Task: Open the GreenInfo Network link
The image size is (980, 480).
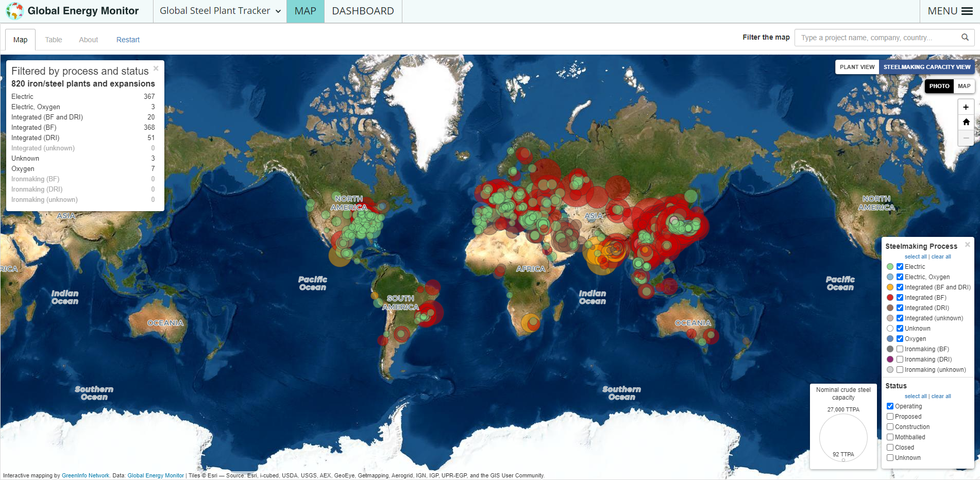Action: point(86,475)
